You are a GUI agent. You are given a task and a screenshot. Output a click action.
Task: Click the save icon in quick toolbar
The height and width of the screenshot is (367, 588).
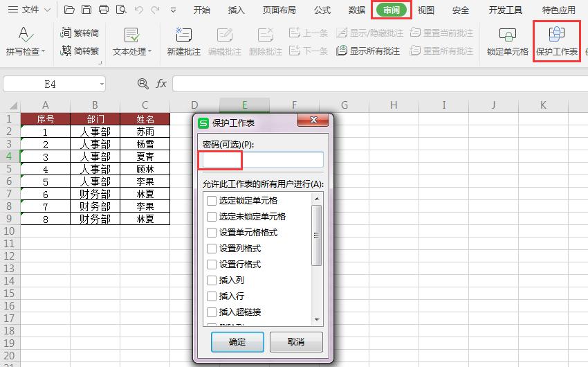pyautogui.click(x=86, y=10)
